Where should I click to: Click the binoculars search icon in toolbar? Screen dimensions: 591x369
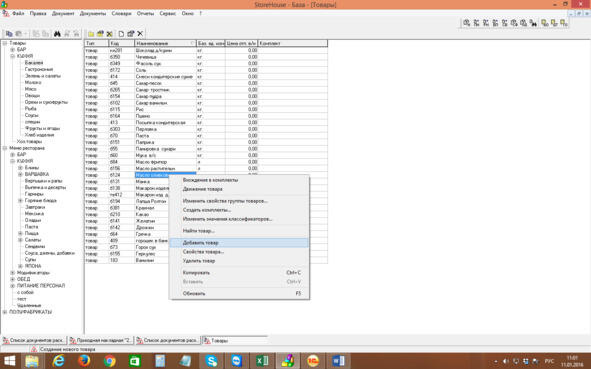pos(57,34)
